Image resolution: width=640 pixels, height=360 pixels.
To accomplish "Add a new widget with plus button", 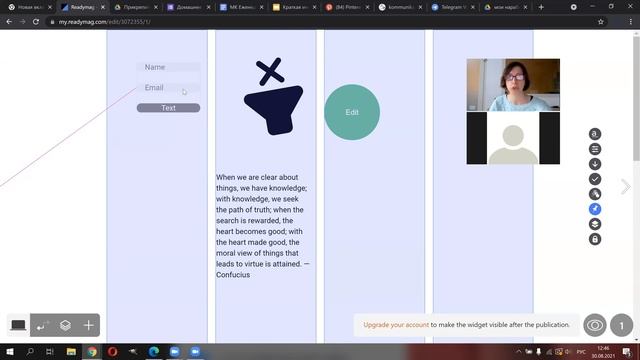I will (x=89, y=325).
